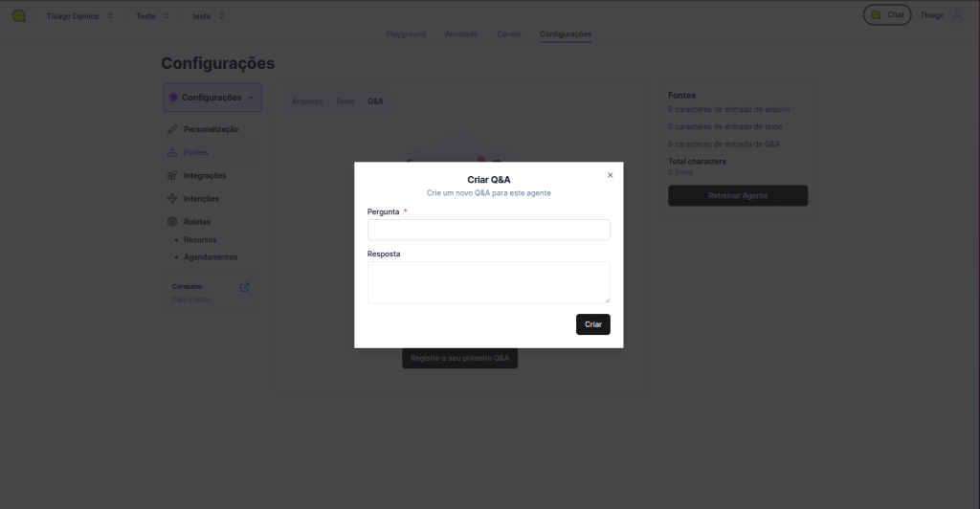The image size is (980, 509).
Task: Switch to the Playground tab
Action: click(406, 34)
